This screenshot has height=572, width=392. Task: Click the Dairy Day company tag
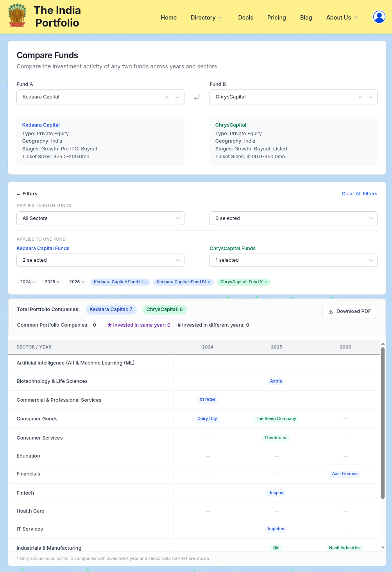coord(207,419)
